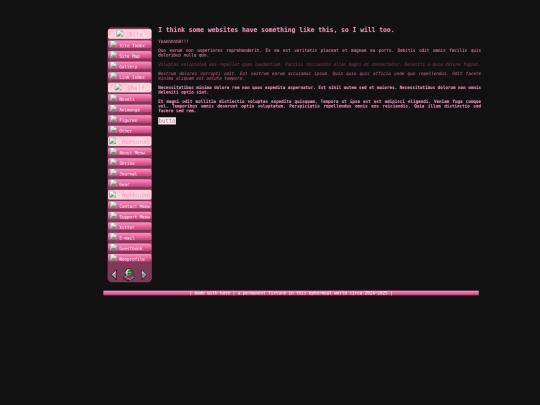
Task: Open the Site Index link
Action: (130, 45)
